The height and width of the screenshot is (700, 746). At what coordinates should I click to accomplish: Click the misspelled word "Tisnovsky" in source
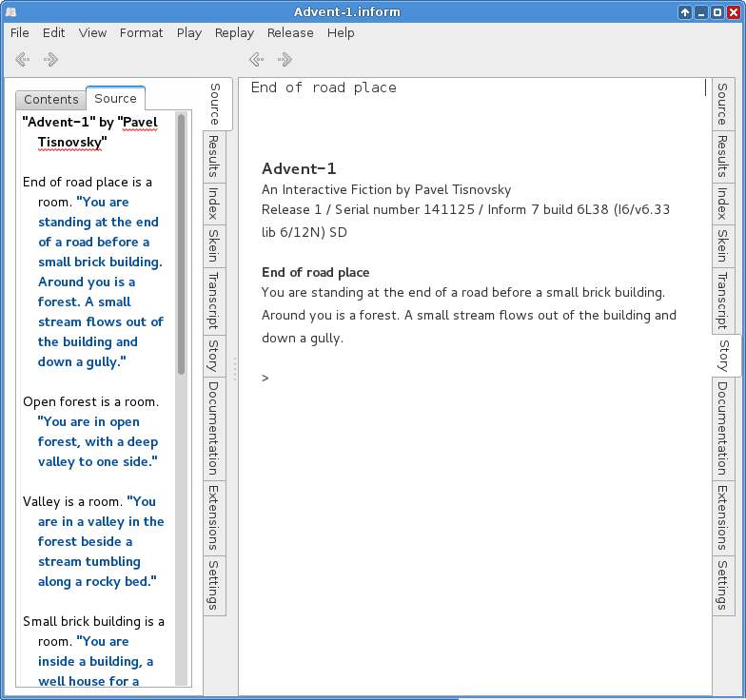70,143
